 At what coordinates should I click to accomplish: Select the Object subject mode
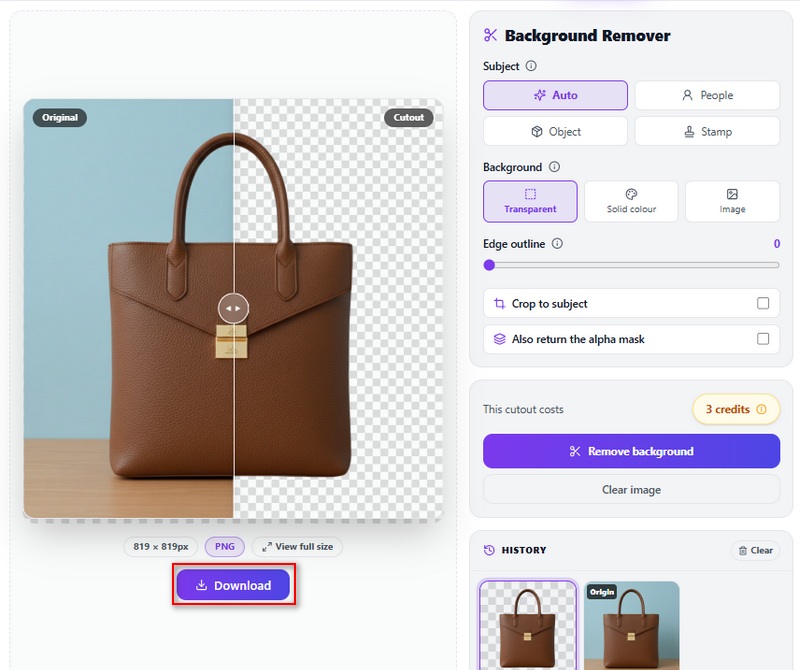click(x=555, y=132)
